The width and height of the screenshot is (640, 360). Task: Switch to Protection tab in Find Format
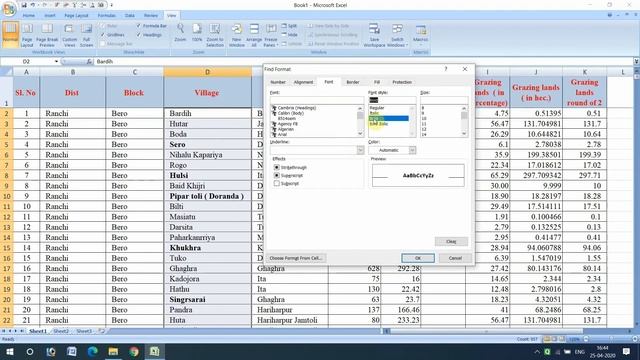click(402, 82)
